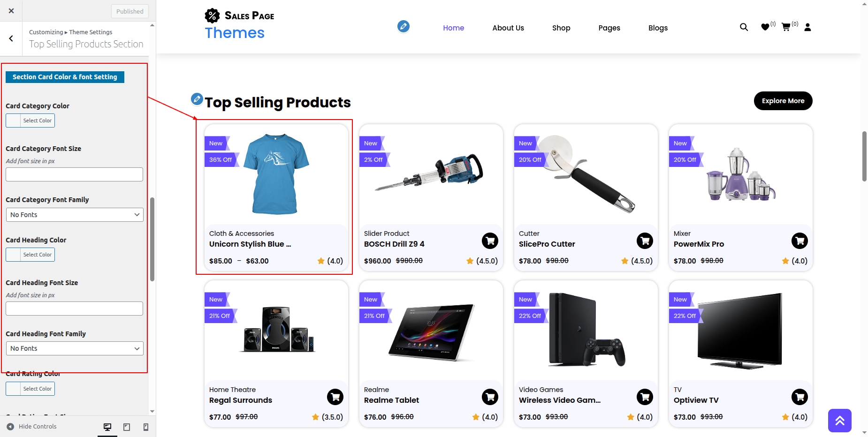The width and height of the screenshot is (868, 437).
Task: Switch to desktop preview mode
Action: 107,427
